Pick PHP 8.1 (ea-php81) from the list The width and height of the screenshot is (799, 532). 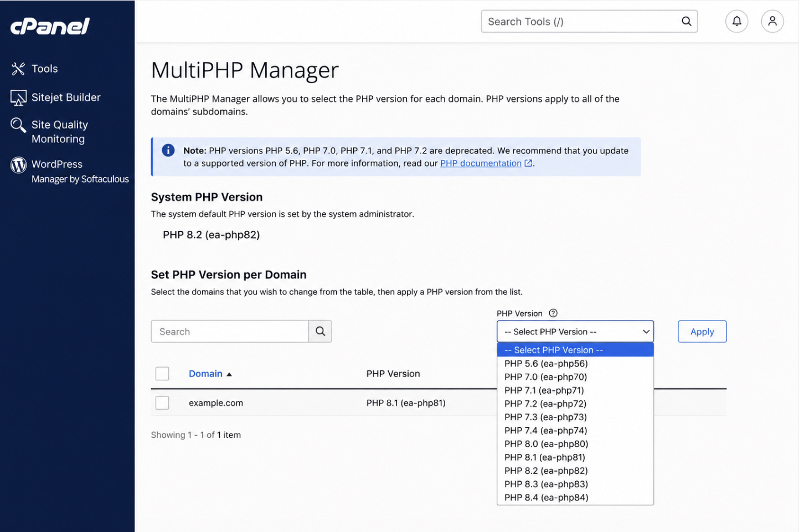coord(575,457)
